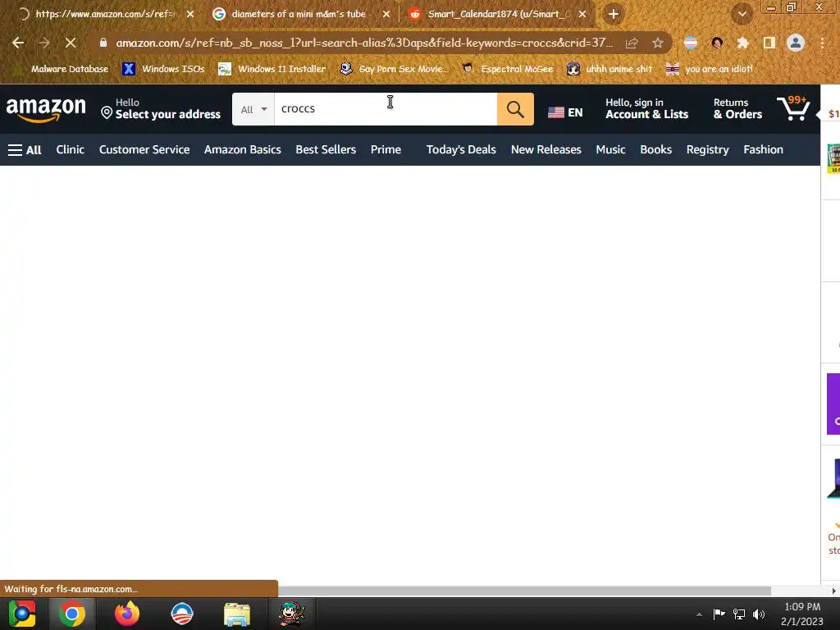Open Best Sellers link
Image resolution: width=840 pixels, height=630 pixels.
coord(326,149)
